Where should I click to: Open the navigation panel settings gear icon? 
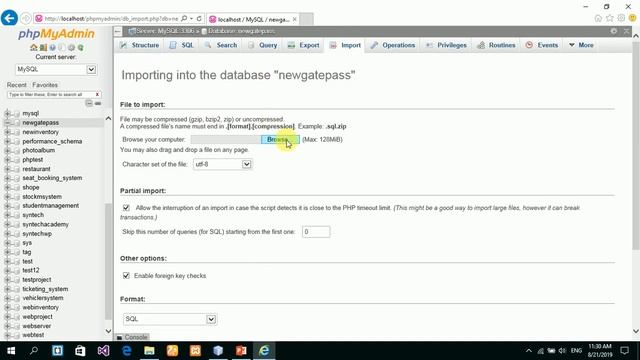tap(71, 47)
